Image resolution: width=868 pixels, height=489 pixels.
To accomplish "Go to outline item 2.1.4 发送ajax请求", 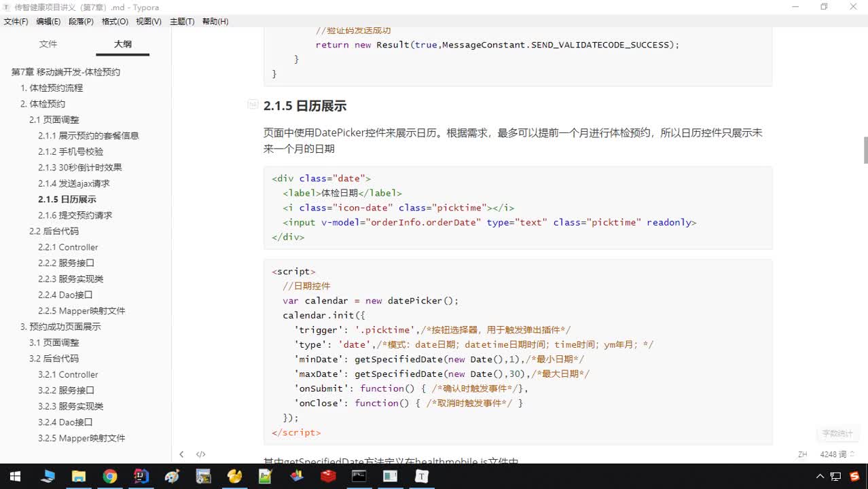I will pyautogui.click(x=74, y=183).
